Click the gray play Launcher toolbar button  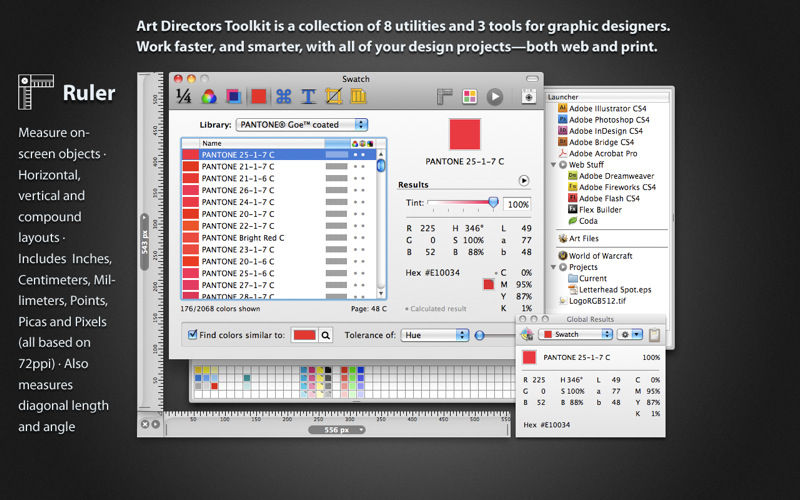point(494,96)
